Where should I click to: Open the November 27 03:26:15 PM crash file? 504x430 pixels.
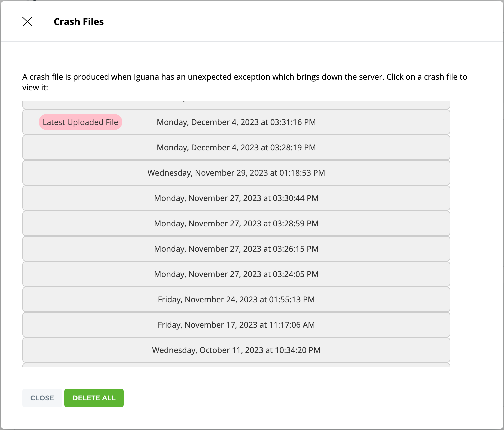(x=236, y=249)
